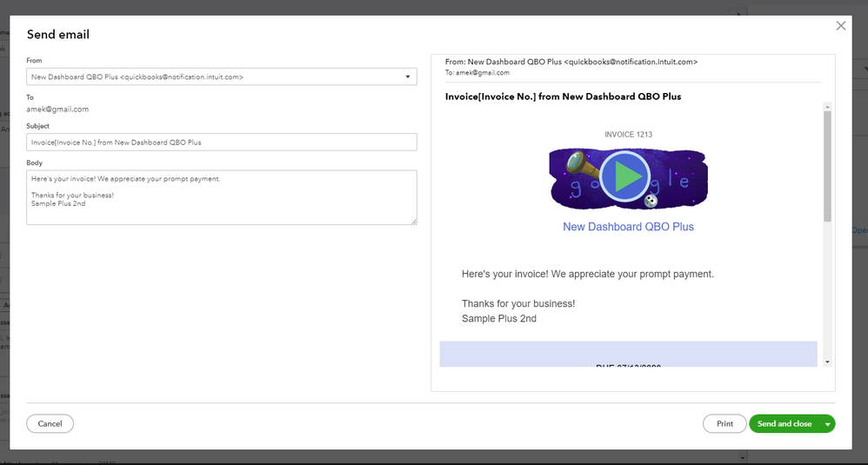Click preview line Thanks for your business!

pos(518,303)
